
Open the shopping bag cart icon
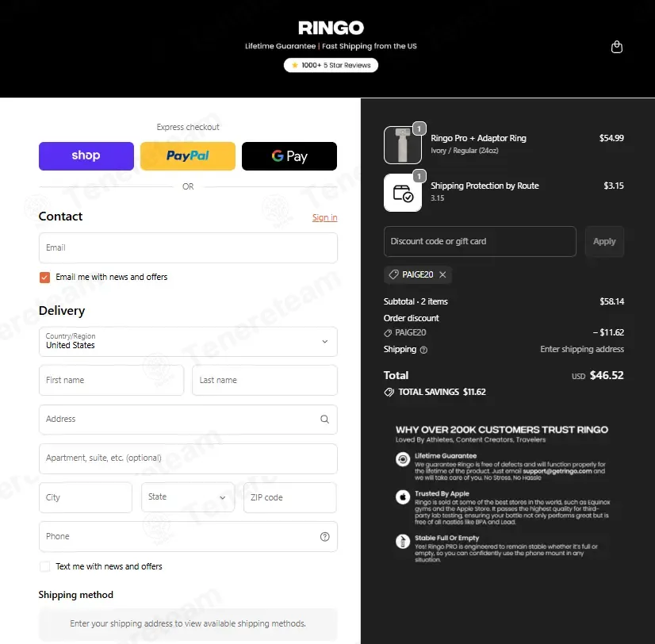coord(617,47)
